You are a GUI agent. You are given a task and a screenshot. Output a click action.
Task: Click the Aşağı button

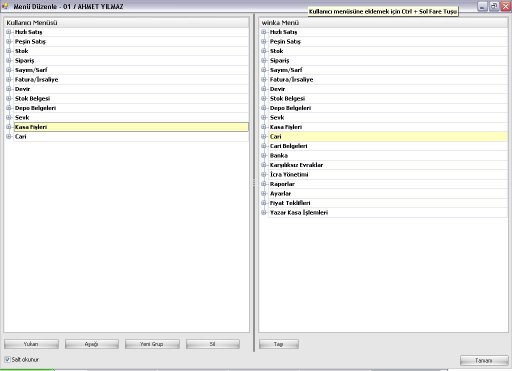click(92, 344)
